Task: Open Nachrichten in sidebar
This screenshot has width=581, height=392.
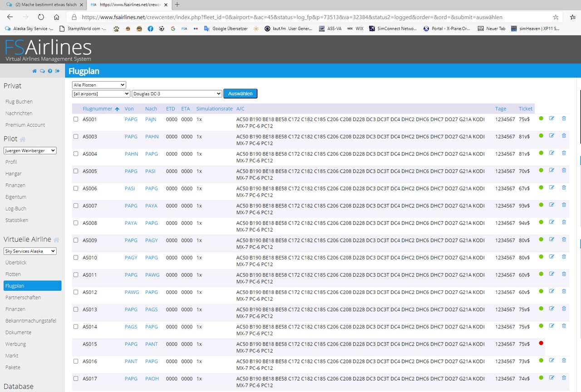Action: pyautogui.click(x=19, y=113)
